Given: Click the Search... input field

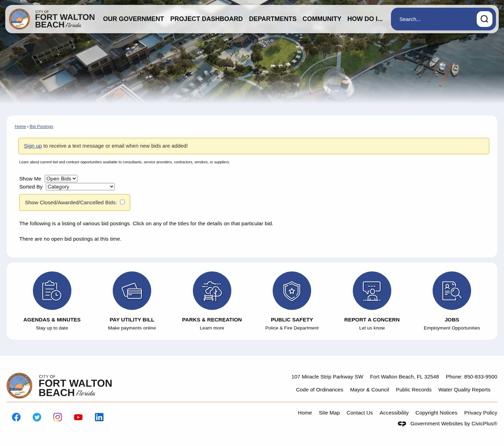Looking at the screenshot, I should point(434,19).
